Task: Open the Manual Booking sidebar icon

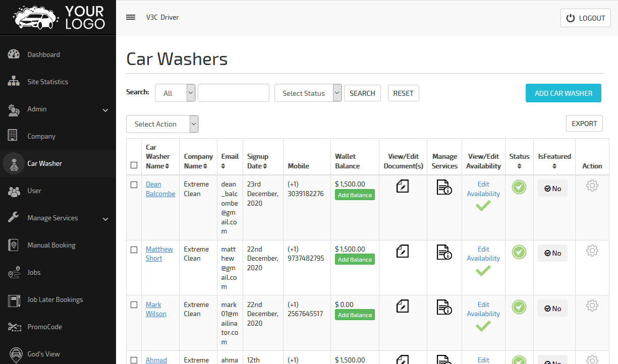Action: (x=15, y=245)
